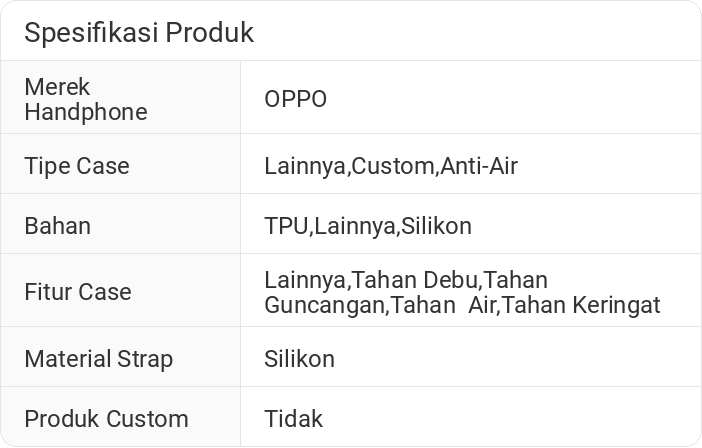Click the Tidak value for Produk Custom
Image resolution: width=702 pixels, height=448 pixels.
click(x=293, y=418)
